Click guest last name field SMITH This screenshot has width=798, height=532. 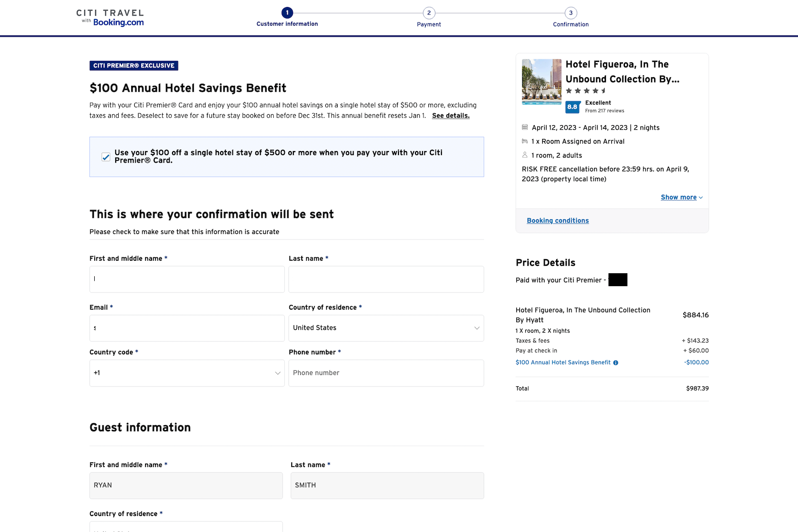tap(388, 486)
